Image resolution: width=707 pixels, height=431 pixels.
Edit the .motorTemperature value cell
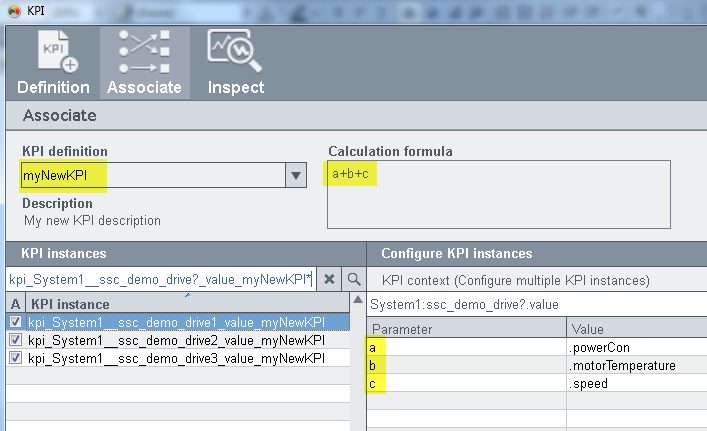pyautogui.click(x=635, y=365)
